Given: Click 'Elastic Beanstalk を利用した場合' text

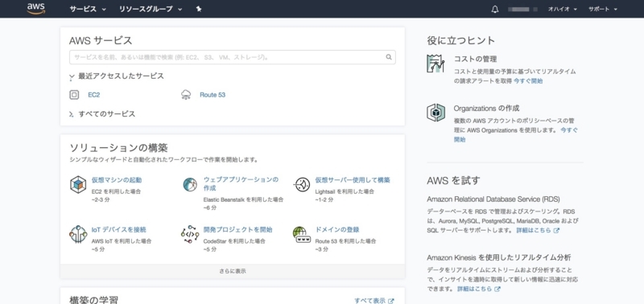Looking at the screenshot, I should tap(243, 199).
